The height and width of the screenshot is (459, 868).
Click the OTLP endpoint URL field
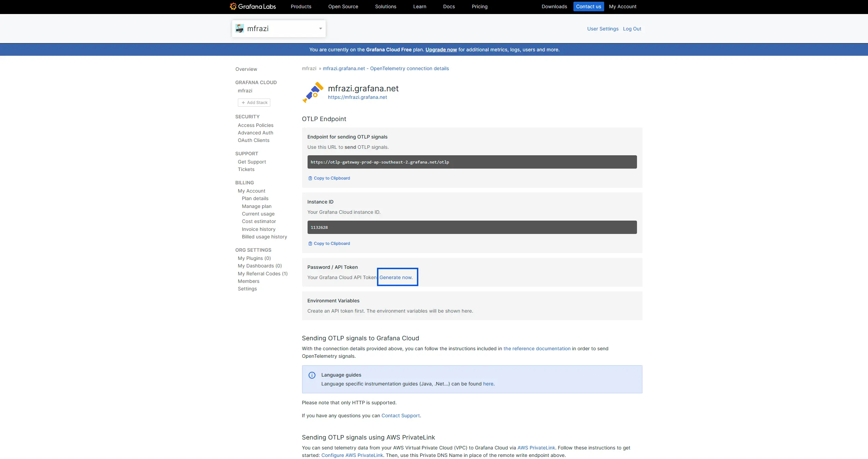472,162
